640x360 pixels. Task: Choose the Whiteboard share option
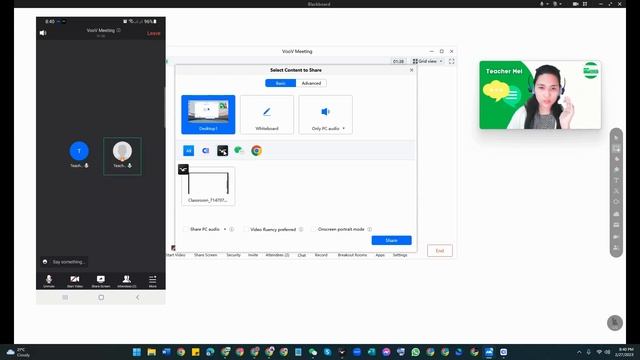(x=267, y=114)
